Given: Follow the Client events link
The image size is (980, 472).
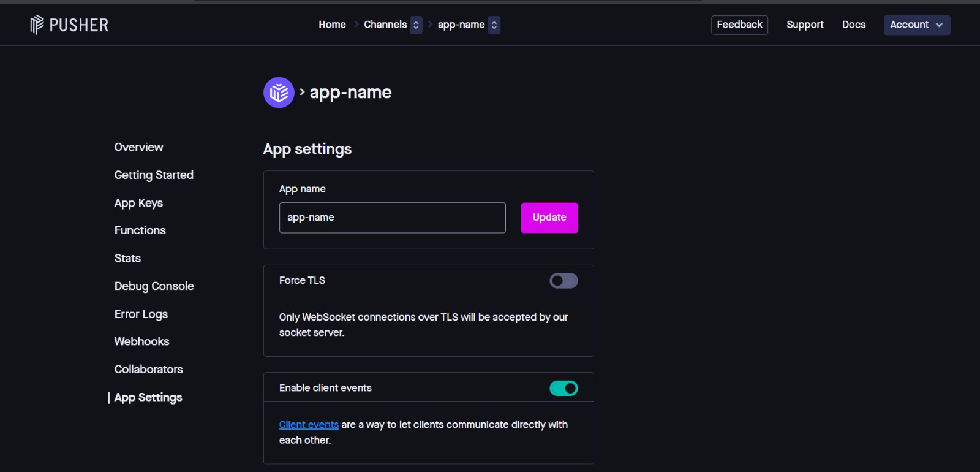Looking at the screenshot, I should pyautogui.click(x=309, y=425).
